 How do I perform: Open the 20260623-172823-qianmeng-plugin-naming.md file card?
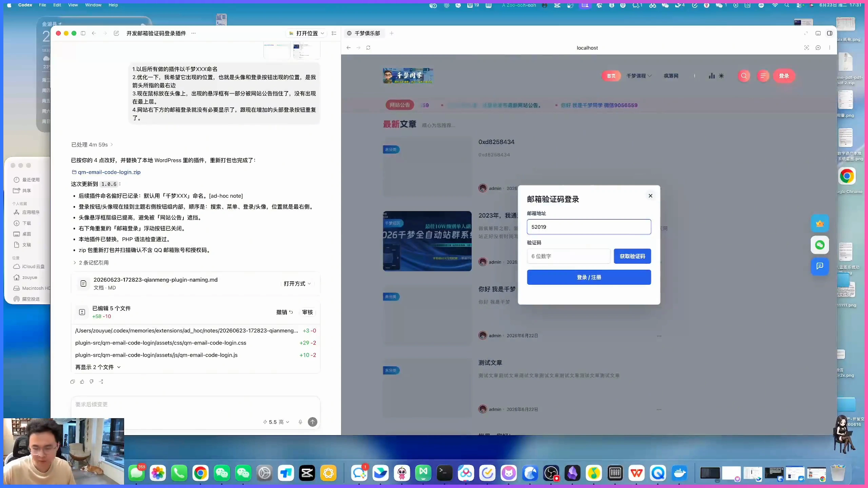pos(195,283)
